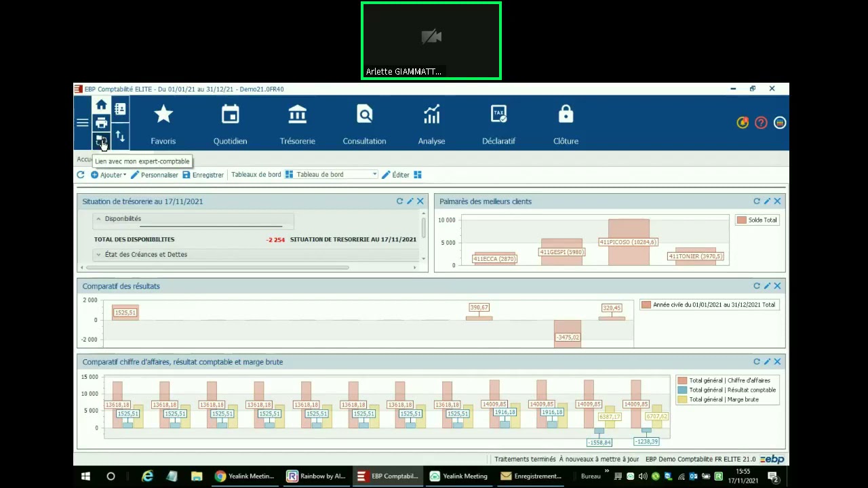The width and height of the screenshot is (868, 488).
Task: Refresh the Palmarès des meilleurs clients widget
Action: (x=757, y=201)
